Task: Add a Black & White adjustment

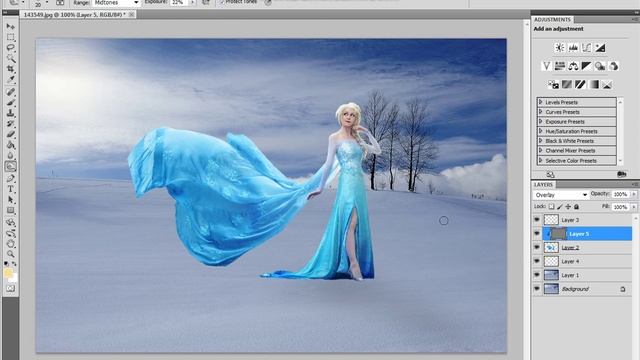Action: 587,66
